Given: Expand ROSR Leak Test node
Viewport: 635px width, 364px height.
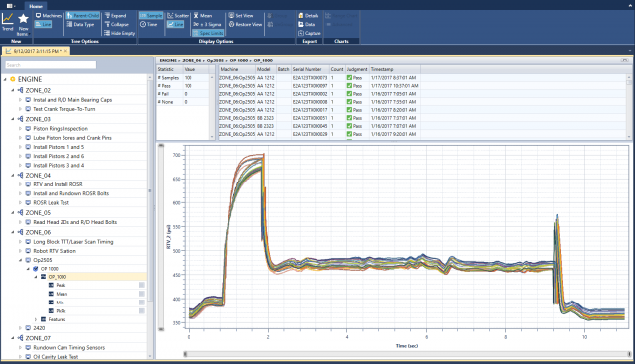Looking at the screenshot, I should click(20, 203).
